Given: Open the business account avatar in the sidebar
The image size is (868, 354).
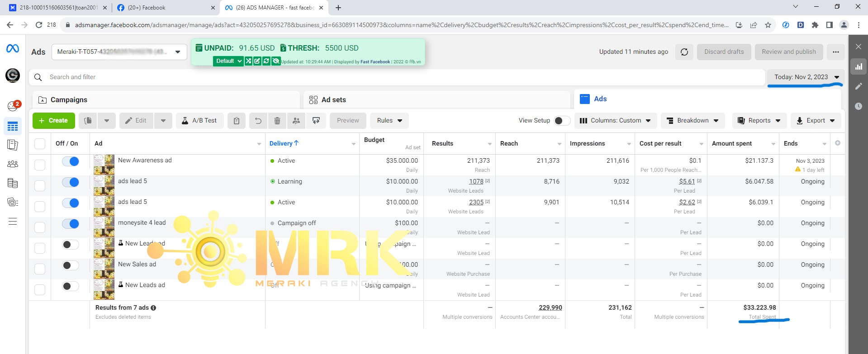Looking at the screenshot, I should tap(13, 76).
